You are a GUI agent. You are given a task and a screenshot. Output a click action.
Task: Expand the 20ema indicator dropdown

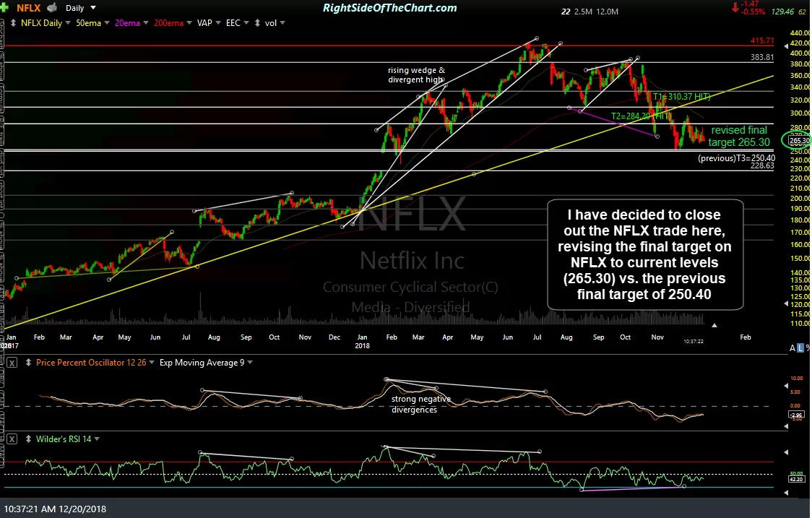point(145,23)
